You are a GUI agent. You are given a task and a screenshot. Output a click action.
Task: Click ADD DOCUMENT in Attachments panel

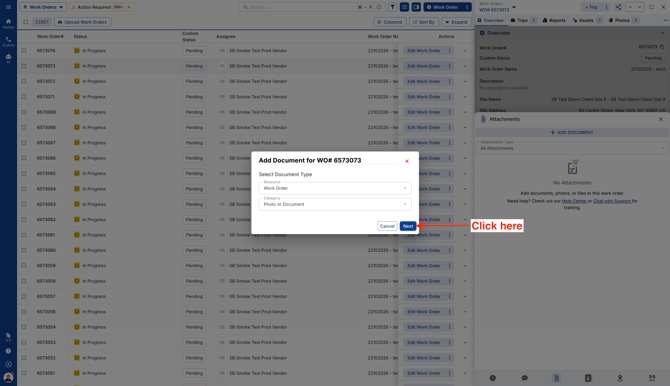coord(572,133)
